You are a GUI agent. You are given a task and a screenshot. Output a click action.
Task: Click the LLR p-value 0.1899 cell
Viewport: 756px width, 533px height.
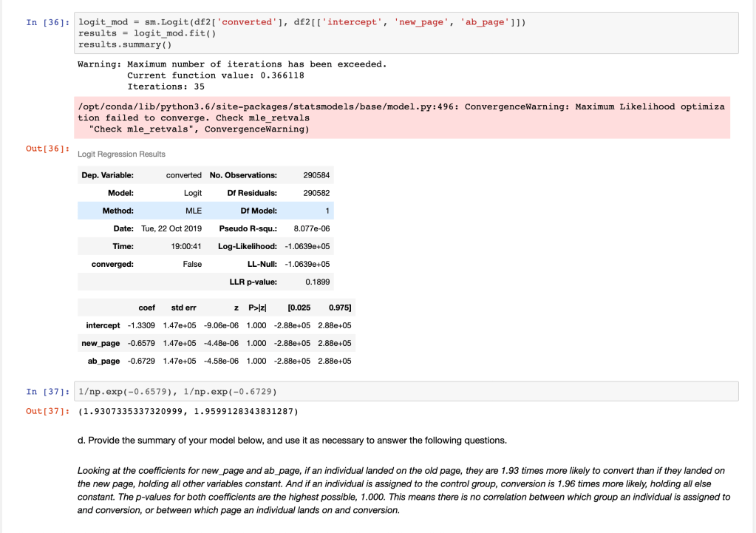[x=317, y=282]
